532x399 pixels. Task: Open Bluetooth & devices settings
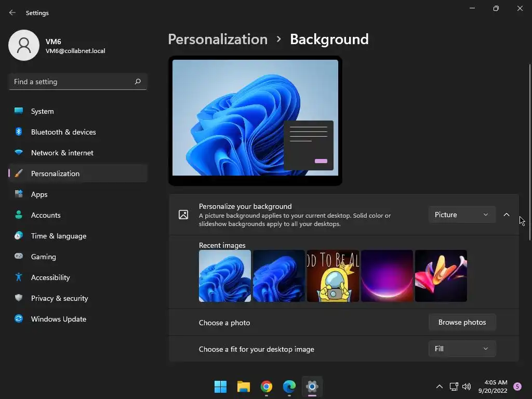click(x=78, y=131)
